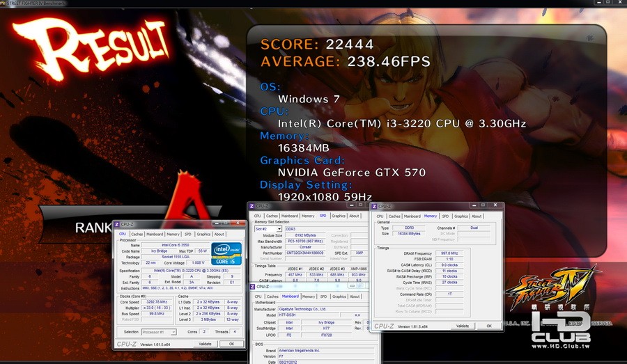This screenshot has width=627, height=364.
Task: Open the SPD tab in the CPU window
Action: [x=188, y=234]
